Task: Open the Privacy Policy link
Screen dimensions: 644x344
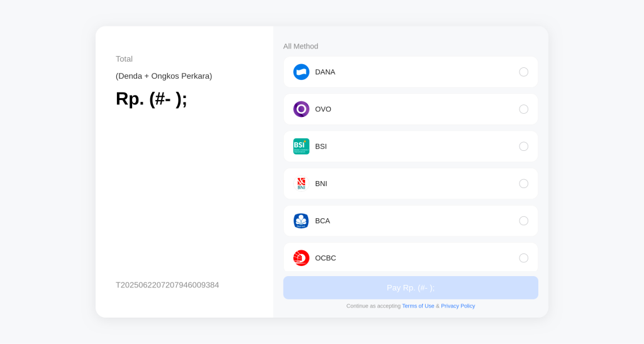Action: pos(458,306)
